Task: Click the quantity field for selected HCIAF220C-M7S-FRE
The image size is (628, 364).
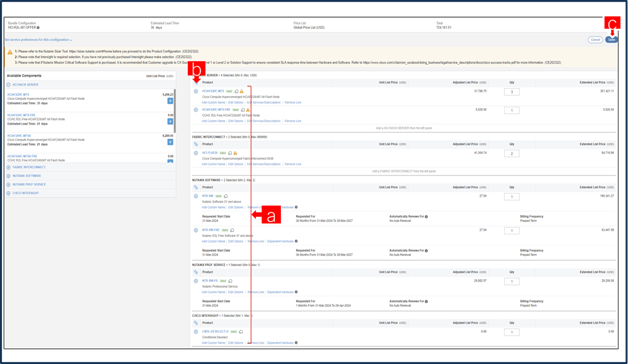Action: click(512, 110)
